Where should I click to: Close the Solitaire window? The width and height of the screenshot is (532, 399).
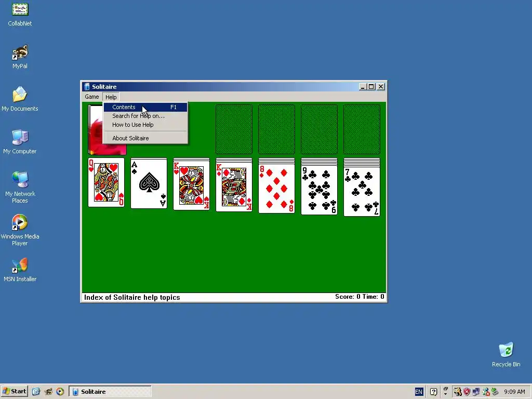(x=381, y=87)
